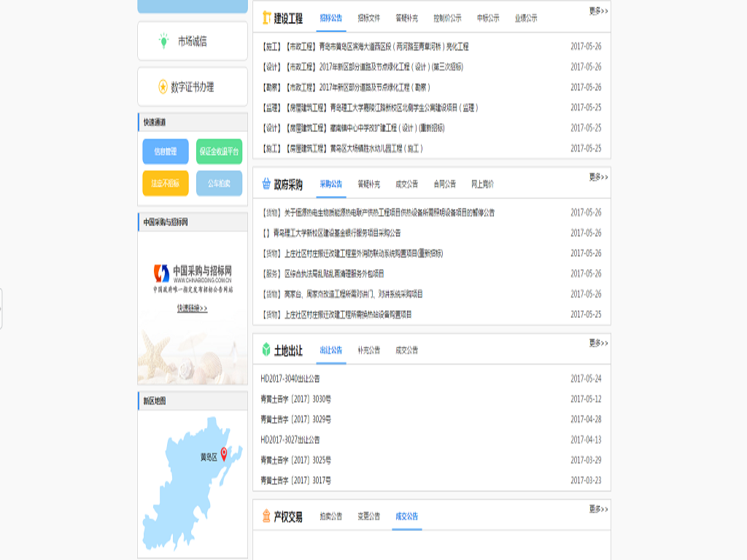Switch to 中标公示 tab in 建设工程
The width and height of the screenshot is (747, 560).
[x=488, y=18]
